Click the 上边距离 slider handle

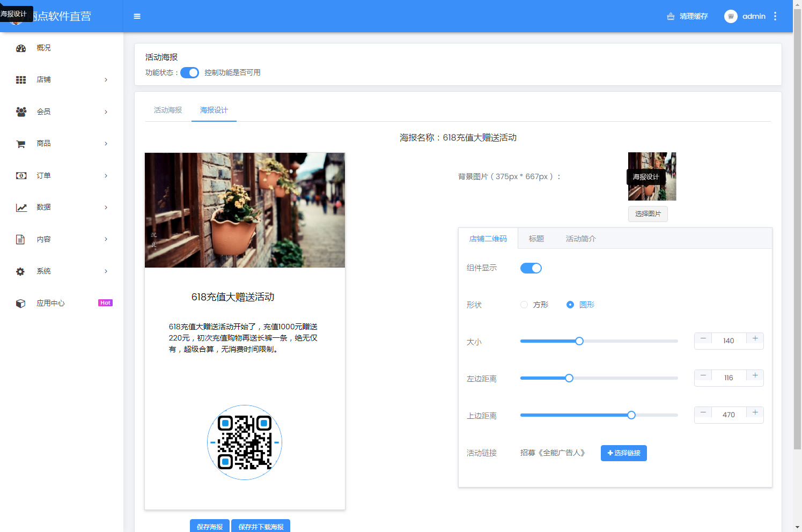(631, 415)
